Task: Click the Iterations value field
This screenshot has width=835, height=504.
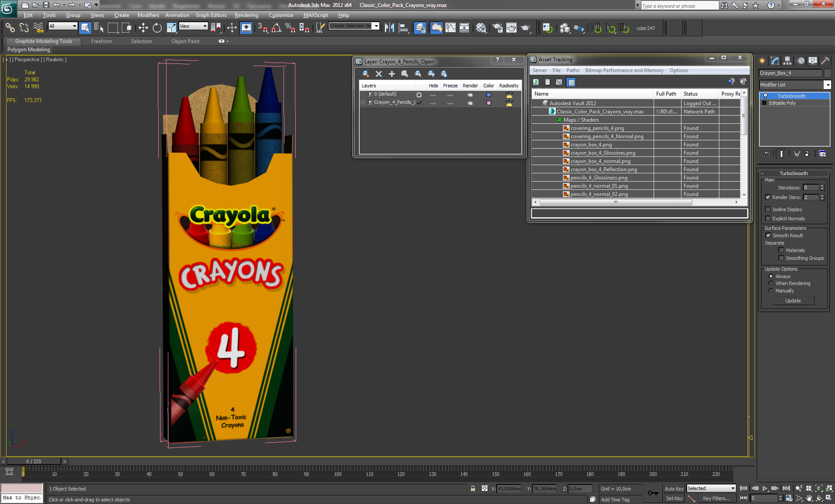Action: (x=811, y=188)
